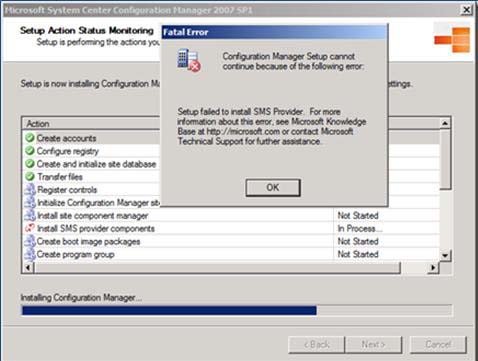This screenshot has height=361, width=478.
Task: Click the horizontal scroll left arrow
Action: (29, 268)
